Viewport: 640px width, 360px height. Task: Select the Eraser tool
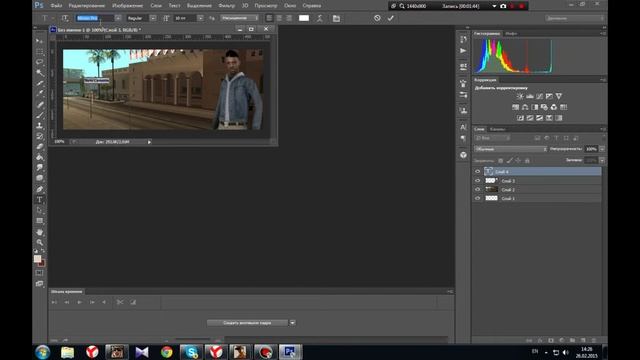(x=40, y=147)
